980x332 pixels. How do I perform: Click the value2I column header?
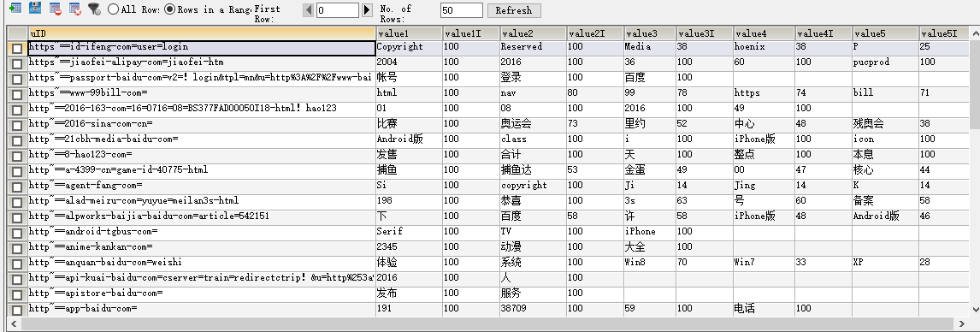(595, 33)
